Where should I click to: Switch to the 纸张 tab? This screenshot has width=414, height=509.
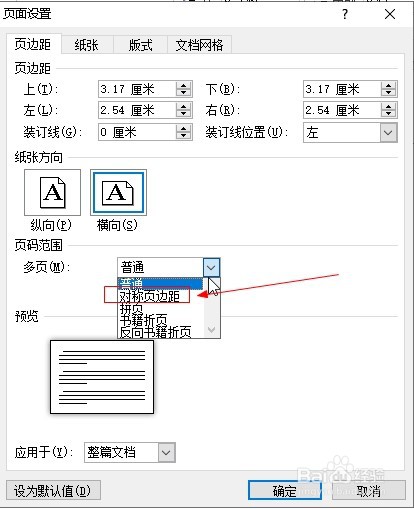coord(87,45)
